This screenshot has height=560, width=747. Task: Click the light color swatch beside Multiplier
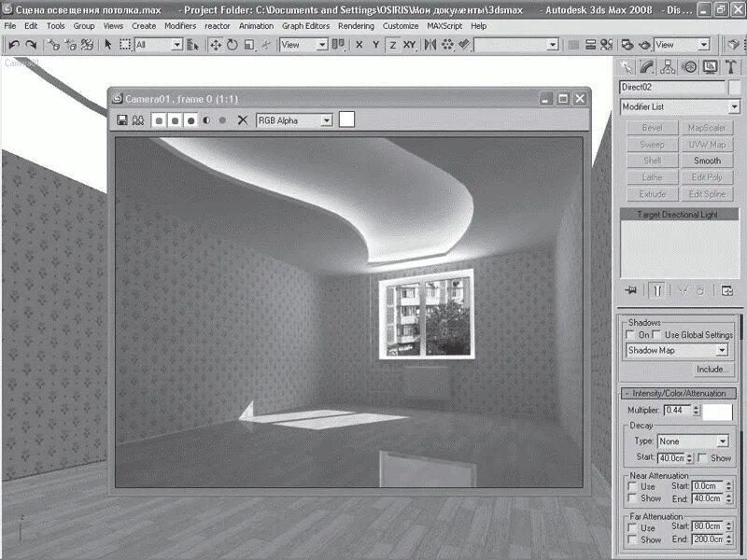[717, 412]
